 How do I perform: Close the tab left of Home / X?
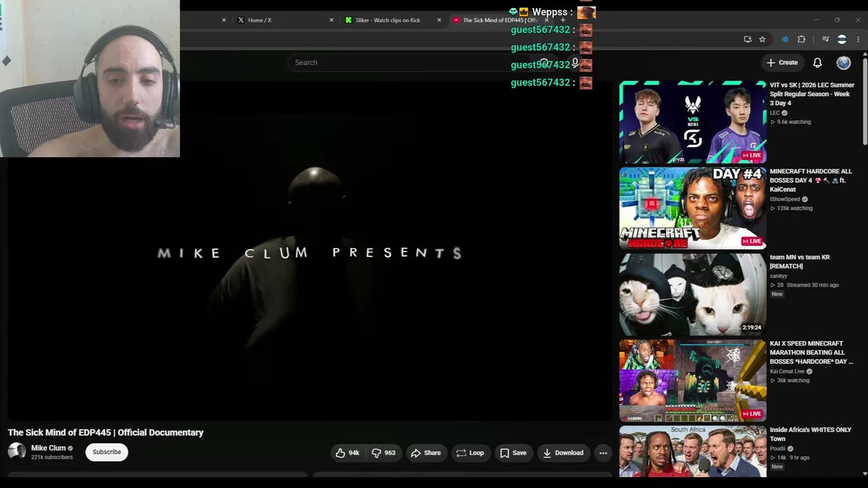224,20
